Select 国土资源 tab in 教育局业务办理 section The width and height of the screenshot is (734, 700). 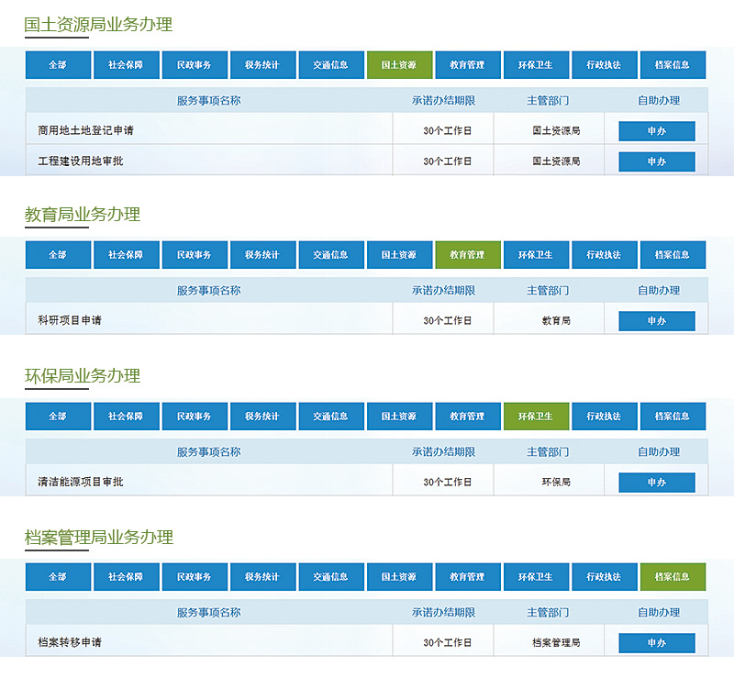400,255
